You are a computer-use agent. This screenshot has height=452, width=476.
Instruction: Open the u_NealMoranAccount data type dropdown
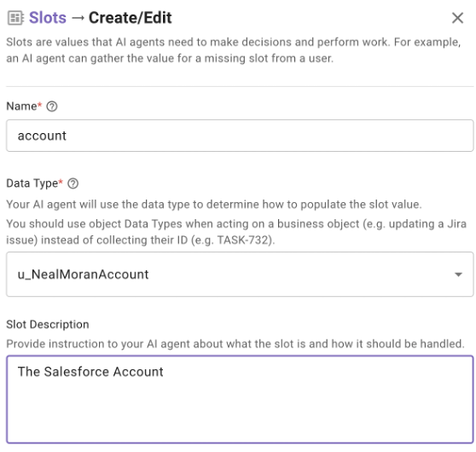(x=240, y=274)
